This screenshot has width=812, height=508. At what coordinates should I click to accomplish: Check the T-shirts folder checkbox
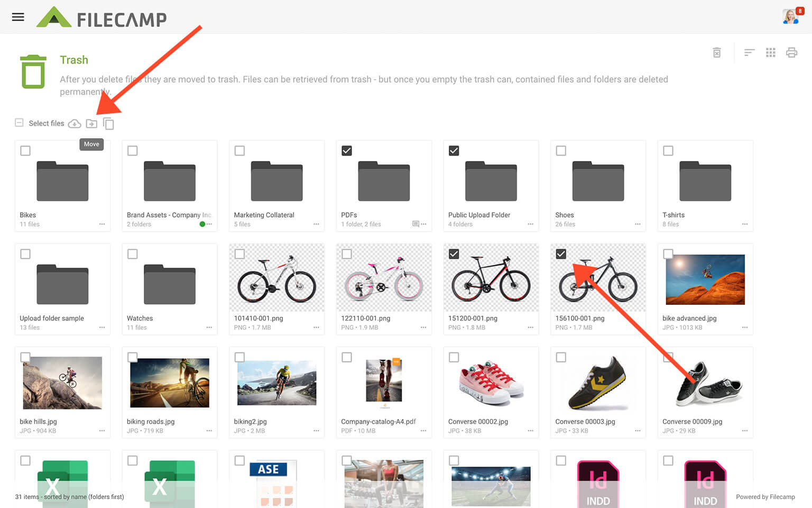(668, 151)
